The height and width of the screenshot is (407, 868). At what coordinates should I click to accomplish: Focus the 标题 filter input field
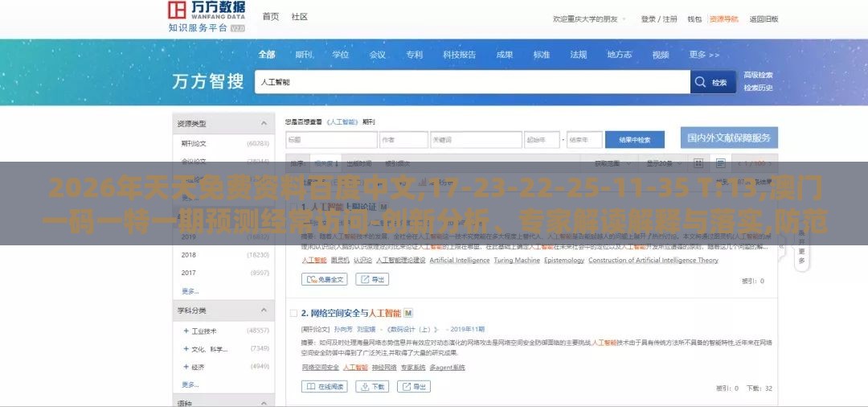(x=331, y=139)
